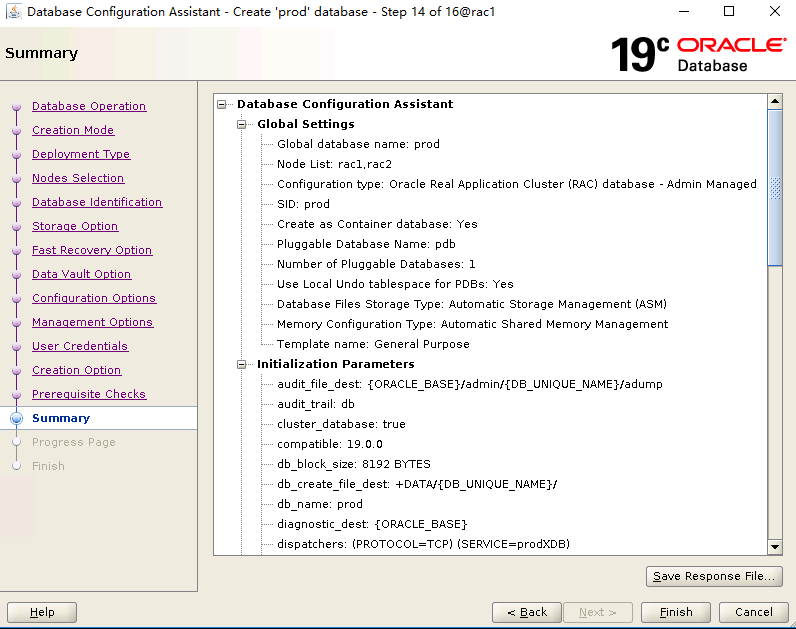Select the diagnostic_dest parameter row

372,524
